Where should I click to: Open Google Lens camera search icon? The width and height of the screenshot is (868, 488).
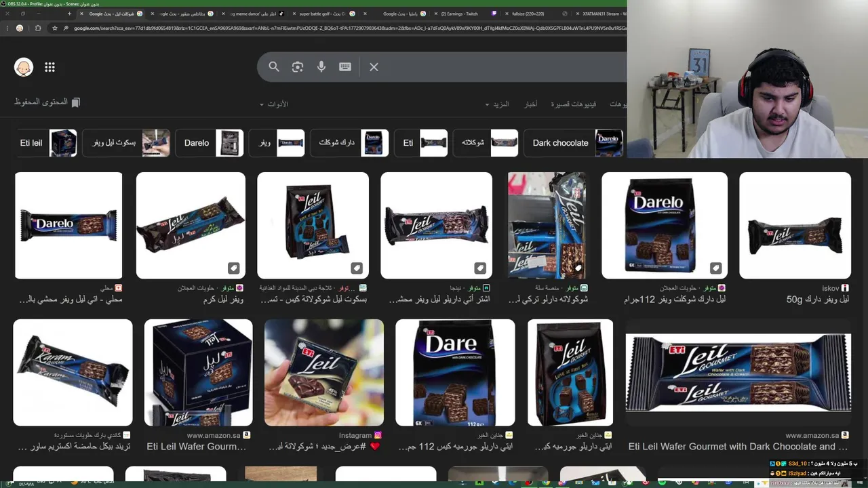click(298, 67)
